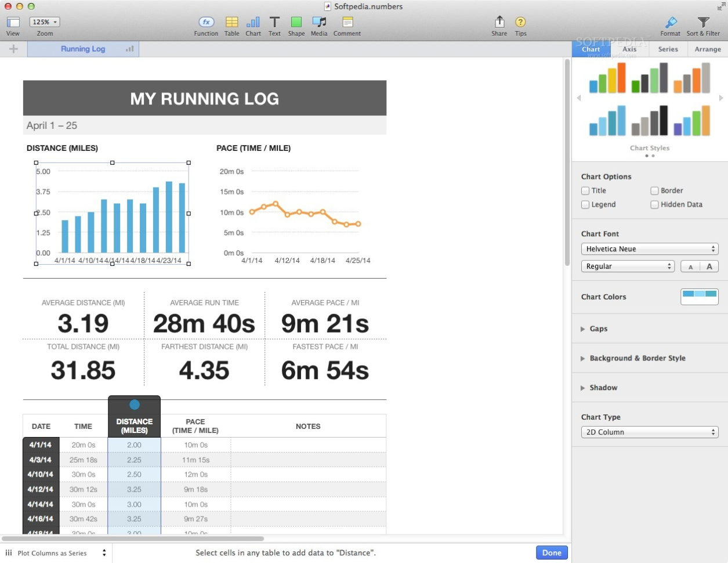Insert a Shape
Viewport: 728px width, 563px height.
click(296, 23)
